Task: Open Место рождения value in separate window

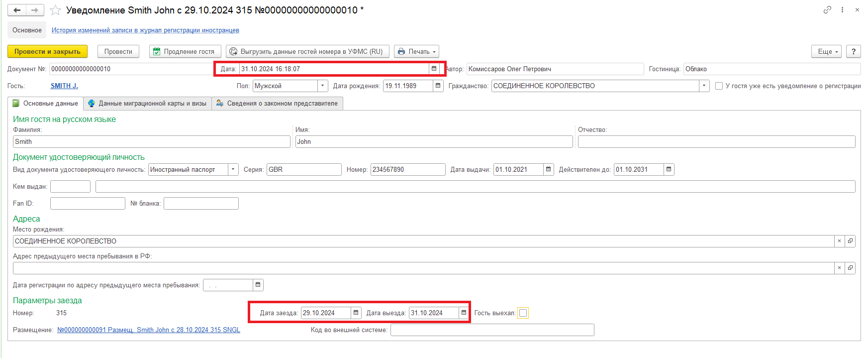Action: [850, 241]
